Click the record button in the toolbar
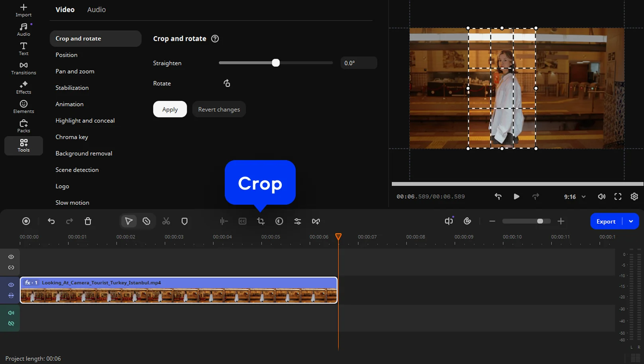 tap(26, 221)
